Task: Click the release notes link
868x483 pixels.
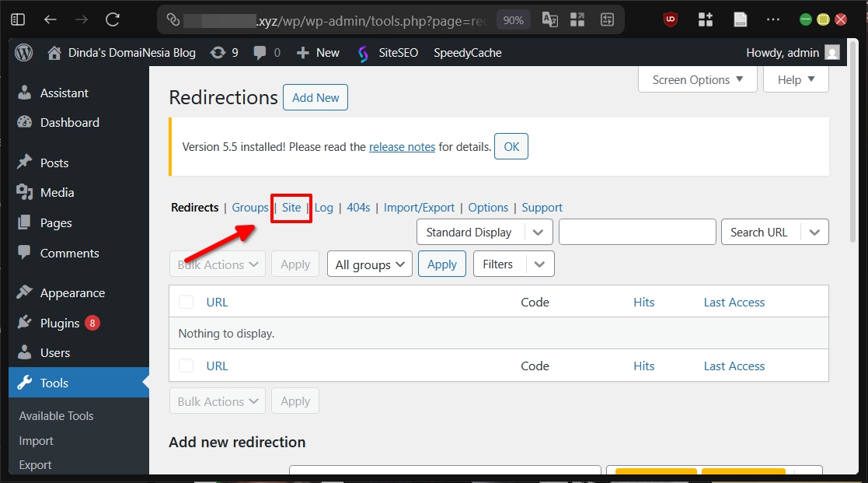Action: point(402,145)
